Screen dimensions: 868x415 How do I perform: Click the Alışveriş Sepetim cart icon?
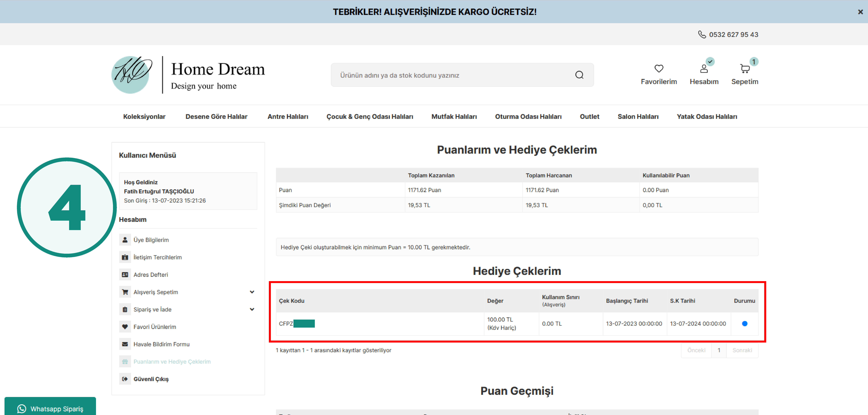tap(125, 292)
